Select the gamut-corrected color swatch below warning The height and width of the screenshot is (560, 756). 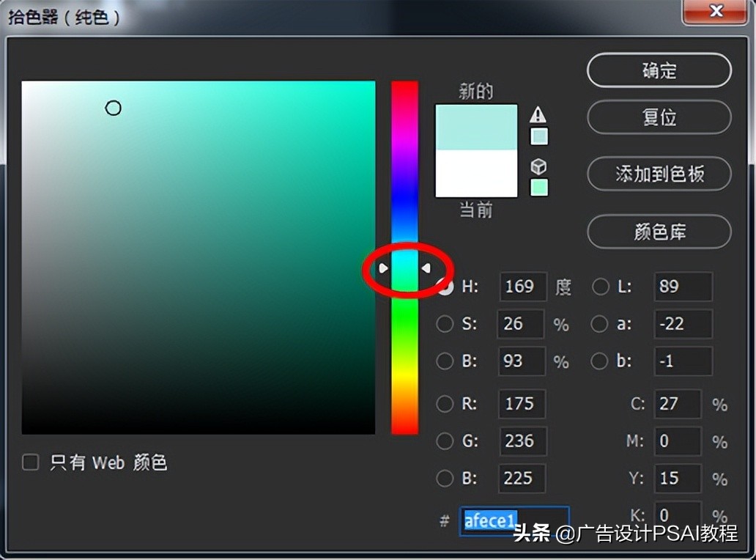tap(539, 136)
